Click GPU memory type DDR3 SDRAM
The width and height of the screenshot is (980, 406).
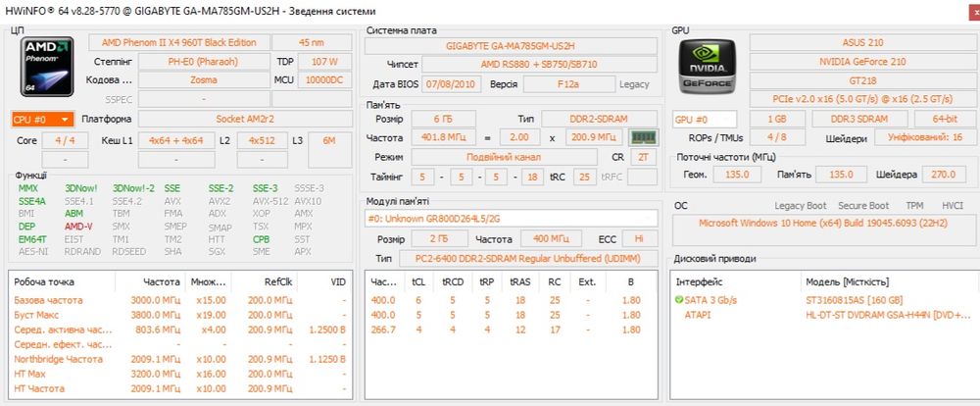coord(859,119)
